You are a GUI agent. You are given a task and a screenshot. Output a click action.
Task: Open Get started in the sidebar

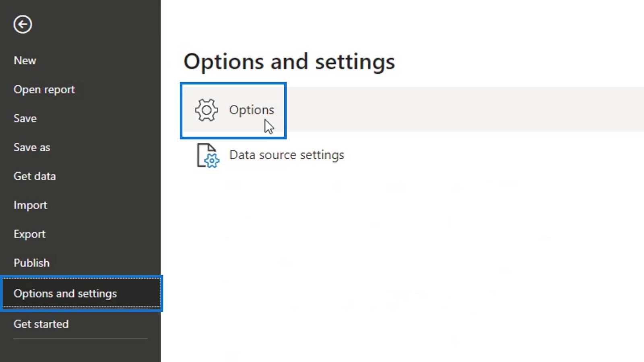click(41, 324)
